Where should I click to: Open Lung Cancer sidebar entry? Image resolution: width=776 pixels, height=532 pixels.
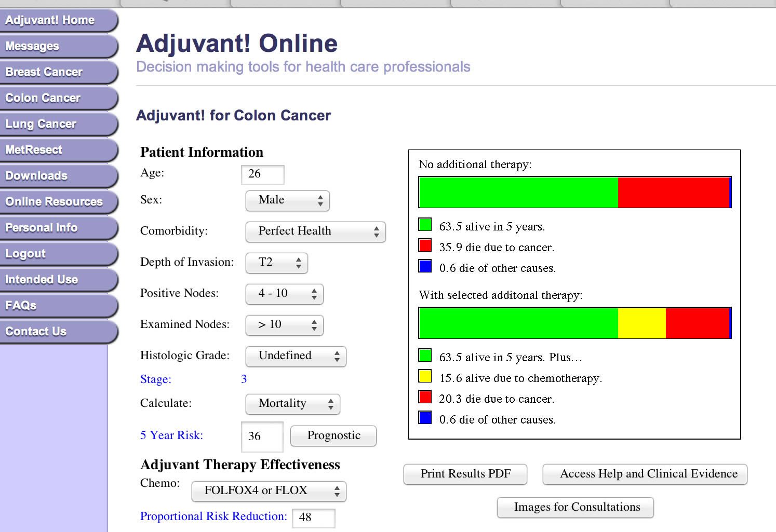click(x=59, y=124)
